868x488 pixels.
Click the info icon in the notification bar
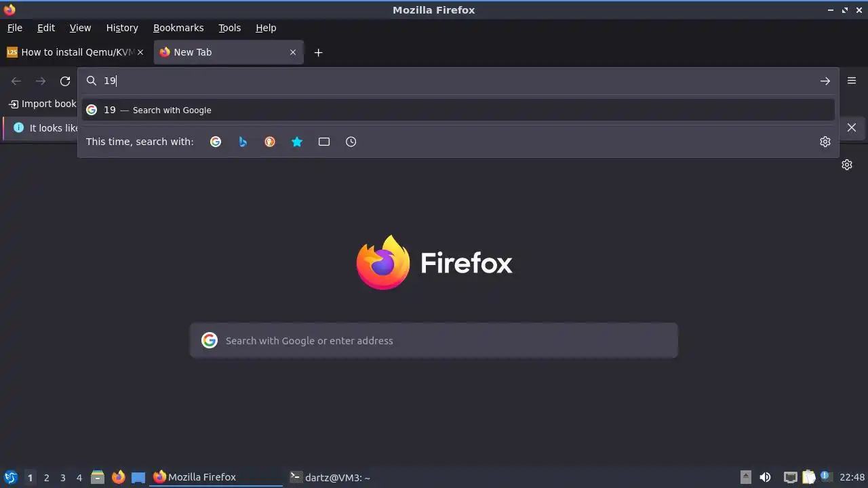[x=18, y=127]
